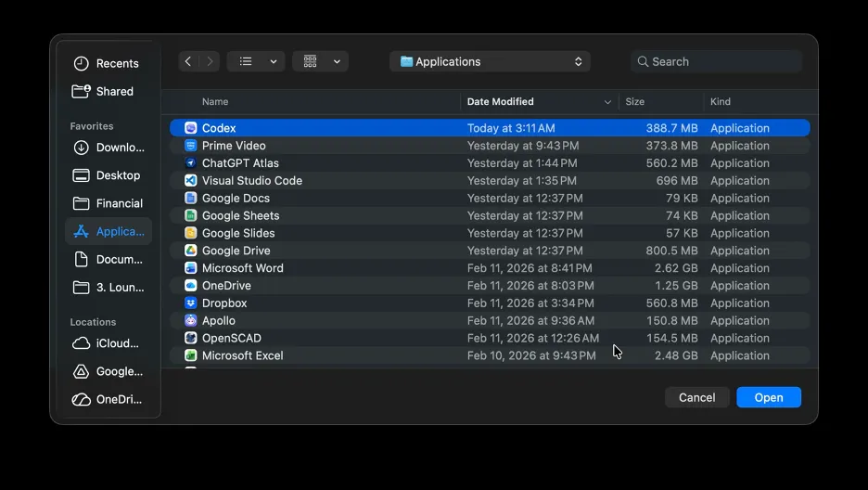This screenshot has width=868, height=490.
Task: Click 'Yesterday at 1:35 PM' date cell
Action: pyautogui.click(x=522, y=180)
